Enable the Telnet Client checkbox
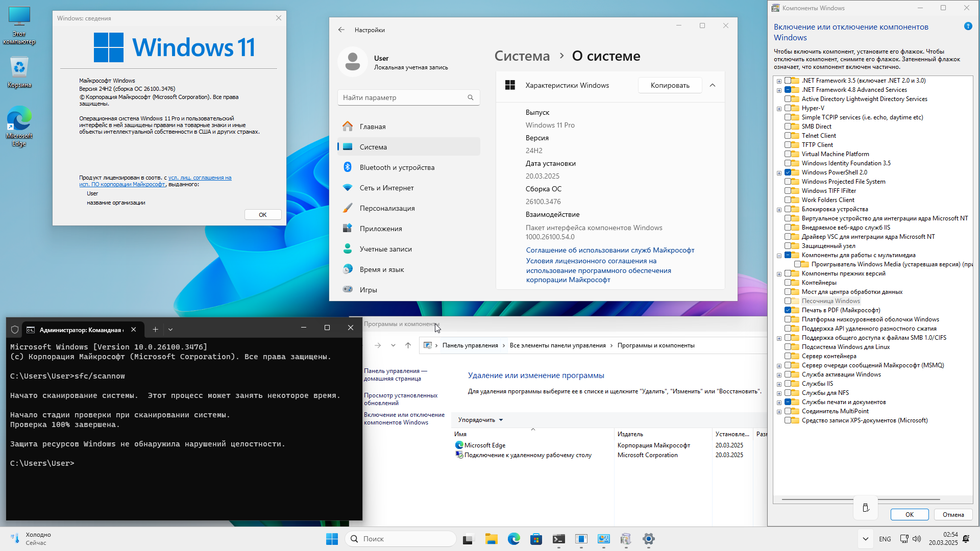980x551 pixels. (x=788, y=136)
